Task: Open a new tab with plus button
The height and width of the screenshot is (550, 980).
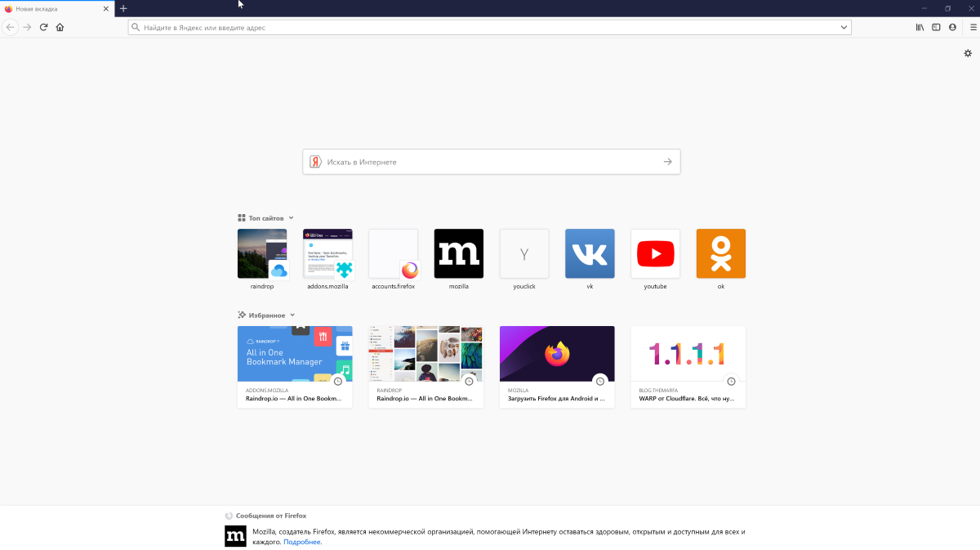Action: (x=123, y=8)
